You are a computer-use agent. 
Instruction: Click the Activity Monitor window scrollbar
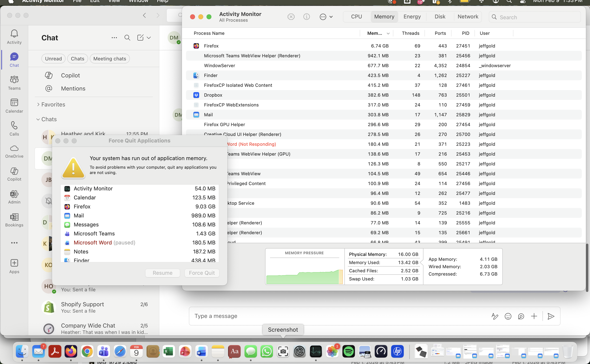point(587,267)
